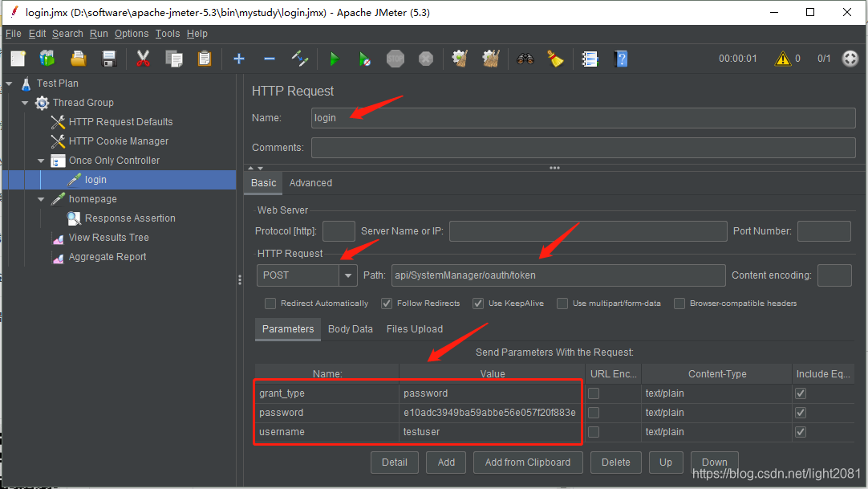Click the Paste clipboard icon
868x489 pixels.
pyautogui.click(x=205, y=59)
